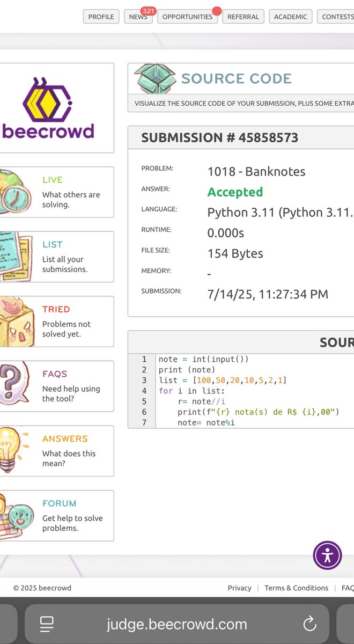Open the NEWS menu item
Image resolution: width=354 pixels, height=644 pixels.
click(138, 17)
